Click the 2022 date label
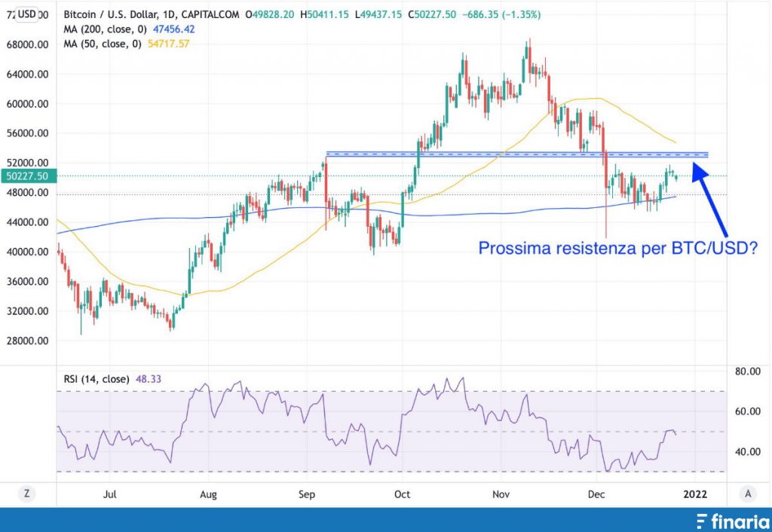The image size is (772, 532). pyautogui.click(x=694, y=494)
